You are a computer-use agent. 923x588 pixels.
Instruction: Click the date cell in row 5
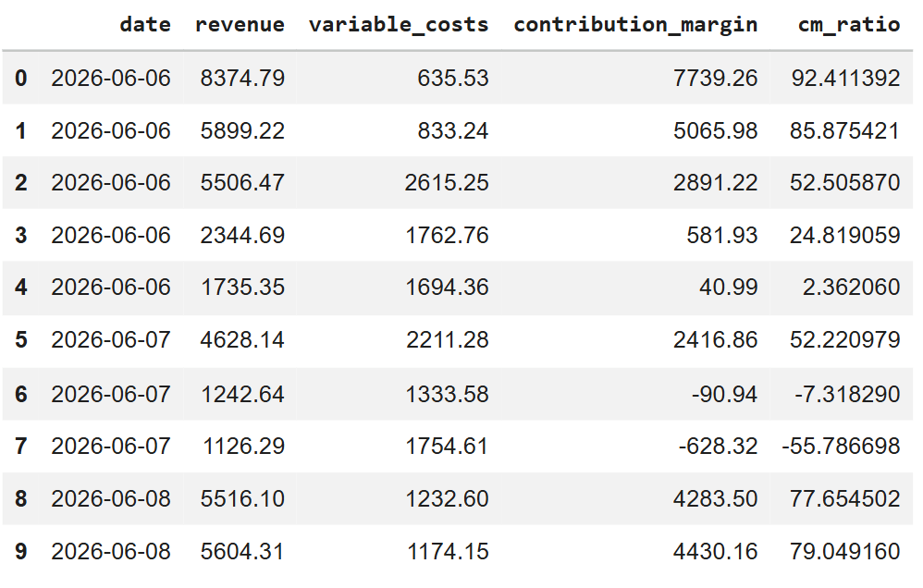[x=111, y=339]
